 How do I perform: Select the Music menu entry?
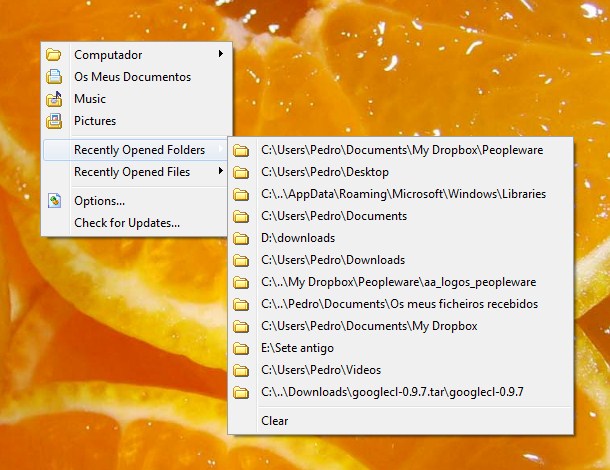[x=136, y=99]
